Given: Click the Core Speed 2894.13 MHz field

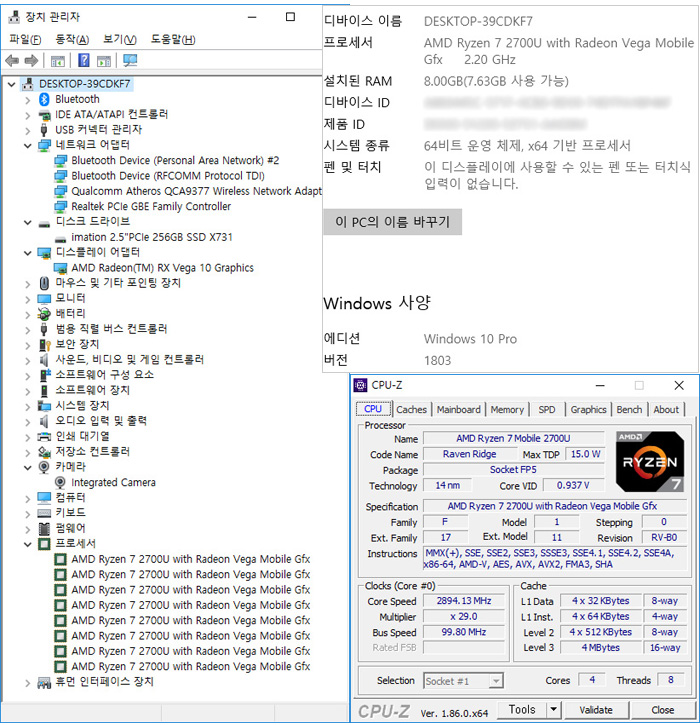Looking at the screenshot, I should point(463,601).
